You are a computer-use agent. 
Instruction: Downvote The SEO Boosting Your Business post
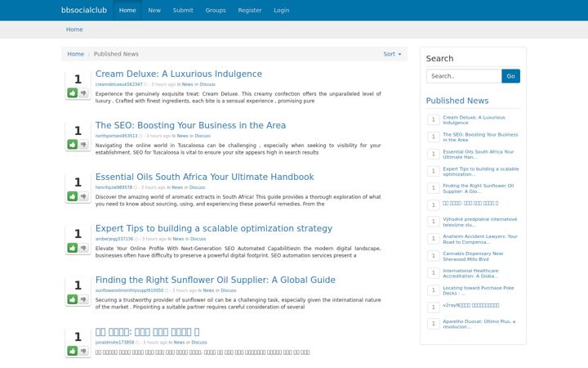tap(83, 145)
